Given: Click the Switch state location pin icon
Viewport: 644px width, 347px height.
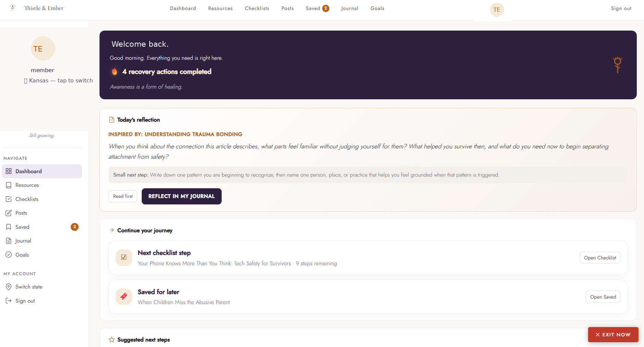Looking at the screenshot, I should [x=9, y=287].
